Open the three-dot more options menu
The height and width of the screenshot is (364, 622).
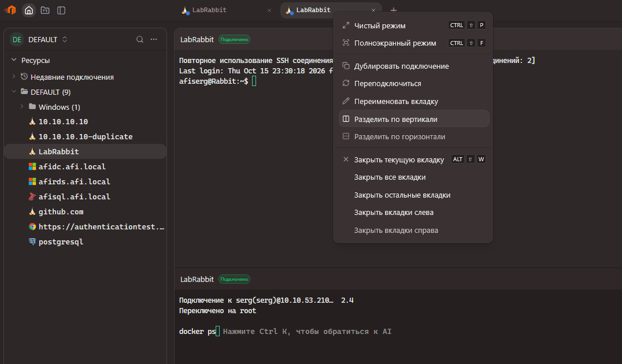[154, 39]
